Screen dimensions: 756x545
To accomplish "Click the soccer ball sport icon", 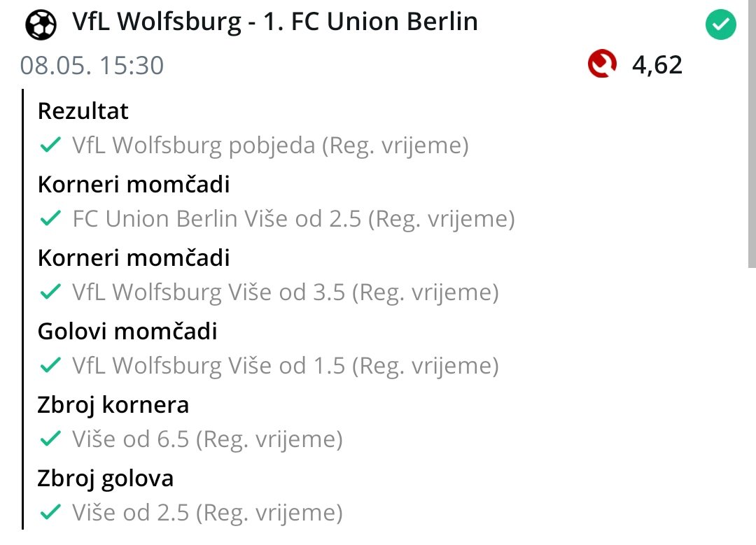I will [41, 24].
